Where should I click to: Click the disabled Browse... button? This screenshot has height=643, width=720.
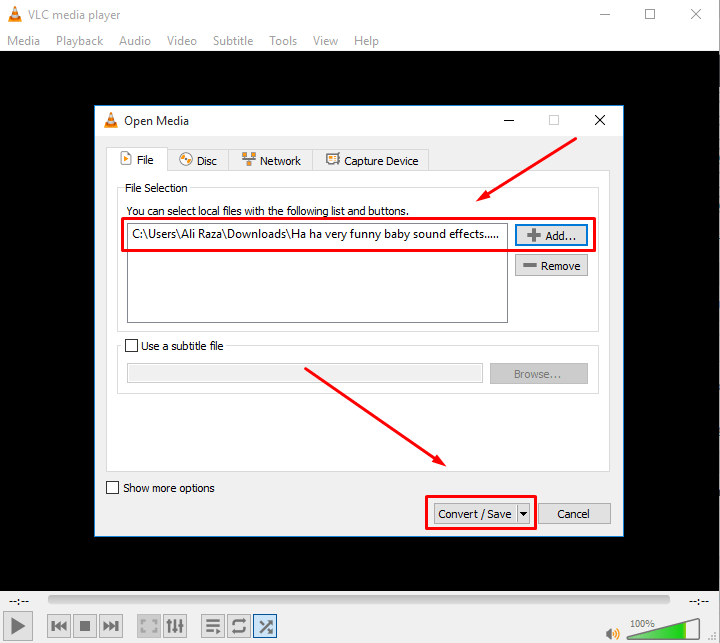click(539, 373)
